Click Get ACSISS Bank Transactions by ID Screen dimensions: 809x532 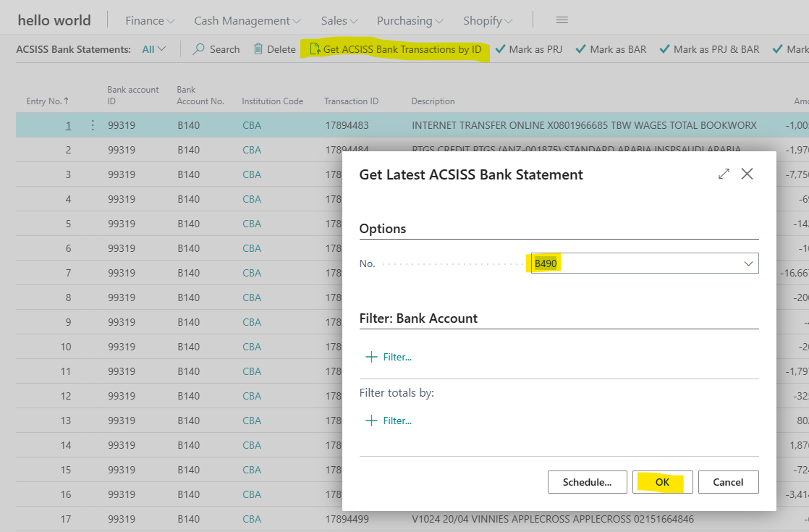coord(395,49)
